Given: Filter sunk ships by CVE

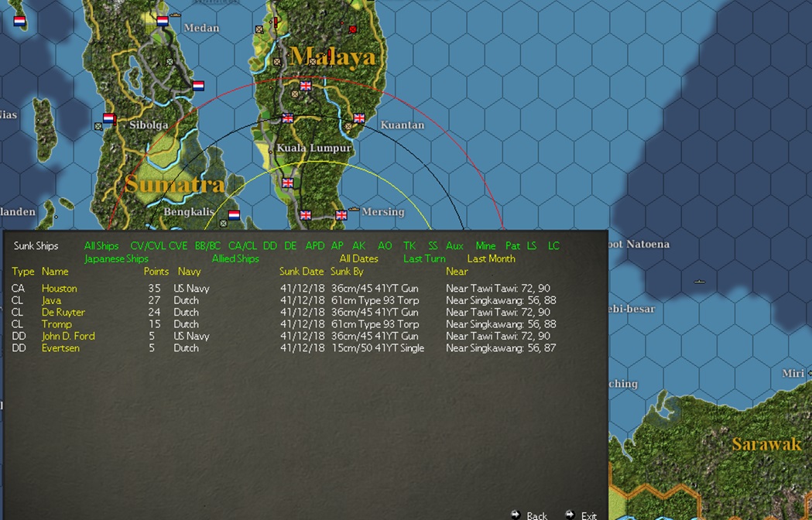Looking at the screenshot, I should coord(178,245).
